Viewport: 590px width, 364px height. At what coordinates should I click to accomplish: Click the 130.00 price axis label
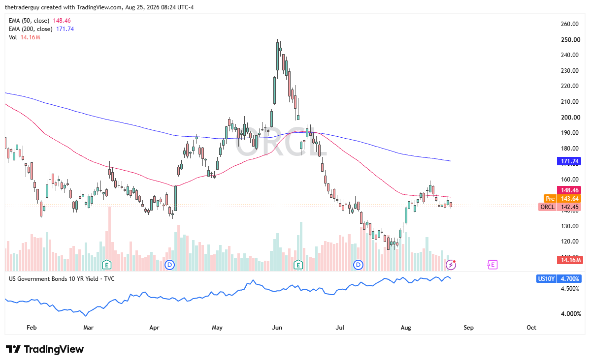pos(570,226)
